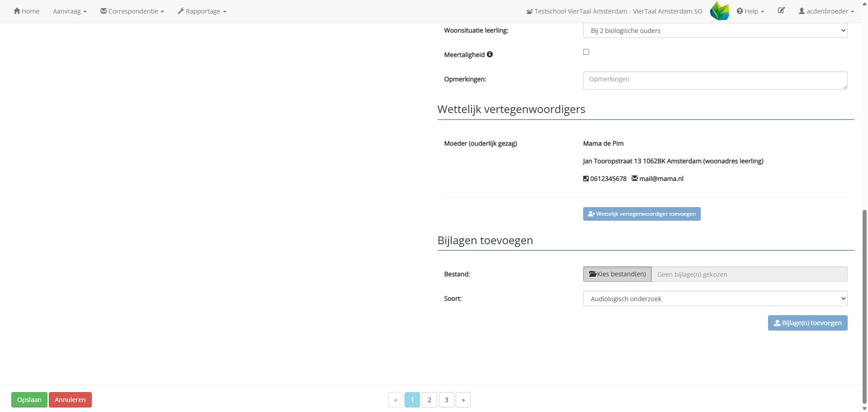Click the edit pencil icon in navbar
The image size is (868, 412).
tap(781, 10)
